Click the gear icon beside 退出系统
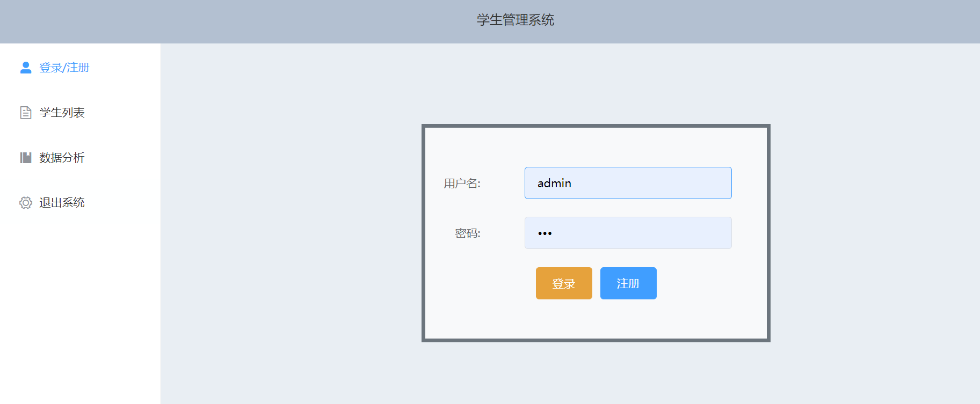This screenshot has width=980, height=404. pyautogui.click(x=25, y=203)
